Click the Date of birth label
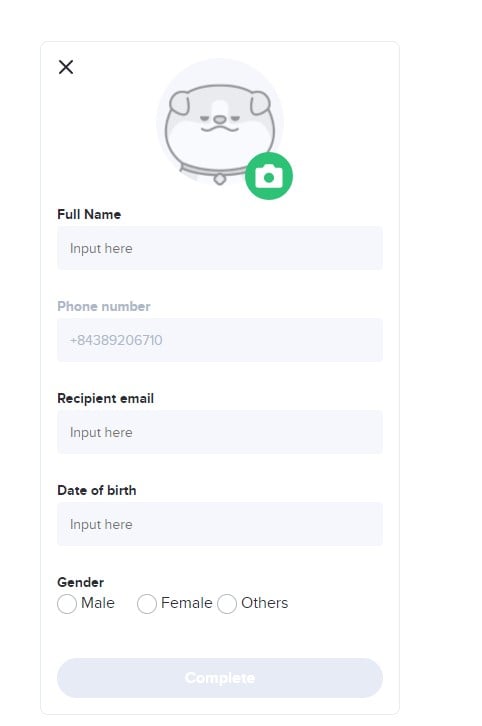The image size is (482, 726). pyautogui.click(x=97, y=490)
